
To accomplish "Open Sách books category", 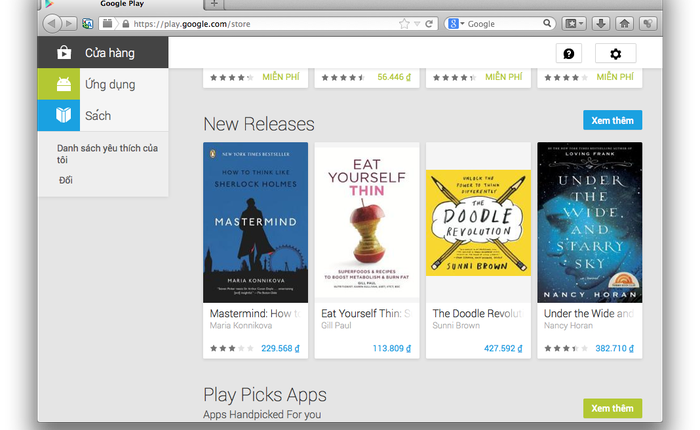I will (x=103, y=115).
